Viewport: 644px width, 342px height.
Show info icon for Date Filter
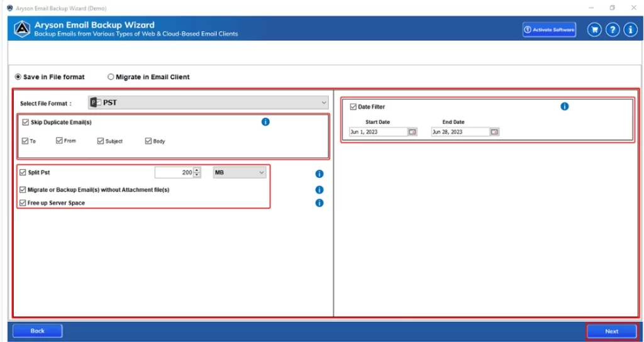564,107
